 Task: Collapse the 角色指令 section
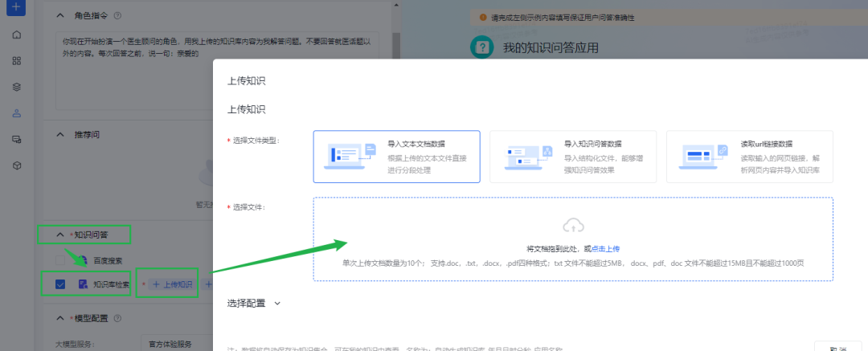tap(60, 16)
